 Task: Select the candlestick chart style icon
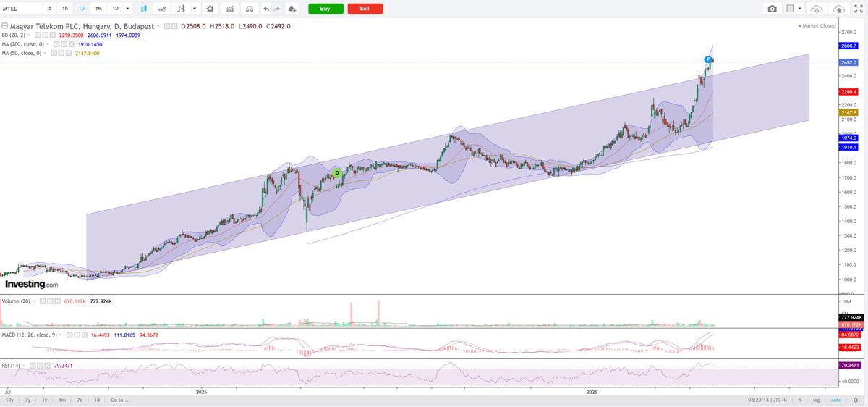[144, 9]
